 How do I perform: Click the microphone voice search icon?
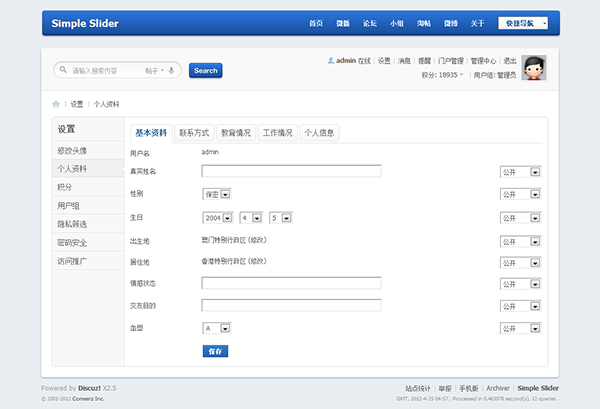click(x=171, y=70)
